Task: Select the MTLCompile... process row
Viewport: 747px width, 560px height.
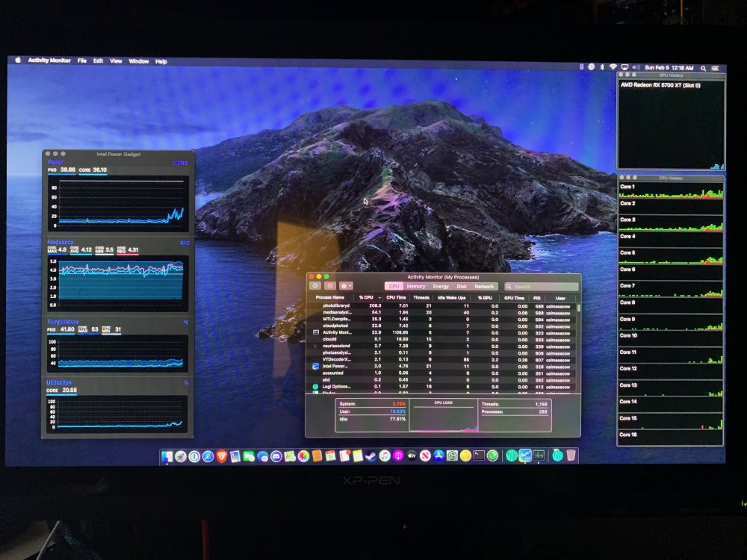Action: point(442,319)
